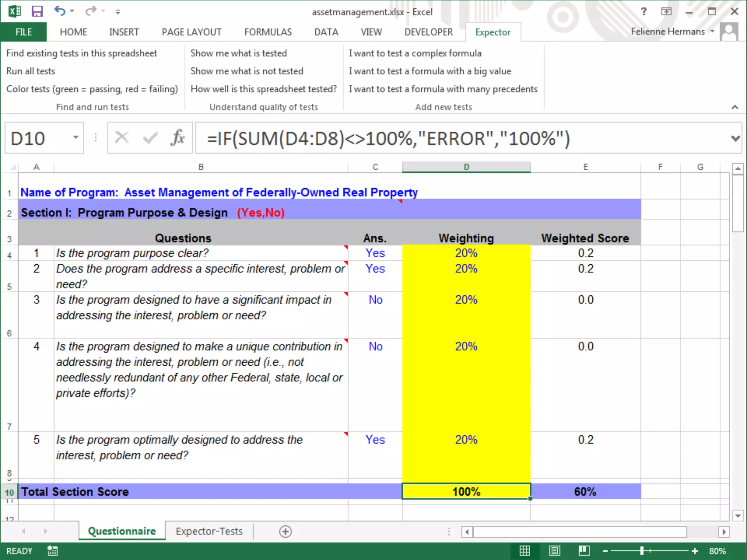
Task: Open the FORMULAS ribbon tab
Action: pos(268,32)
